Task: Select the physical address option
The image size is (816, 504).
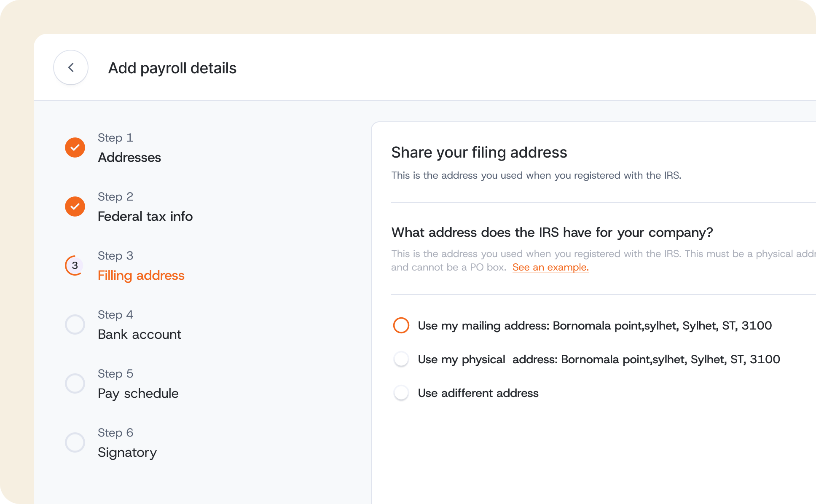Action: click(x=401, y=359)
